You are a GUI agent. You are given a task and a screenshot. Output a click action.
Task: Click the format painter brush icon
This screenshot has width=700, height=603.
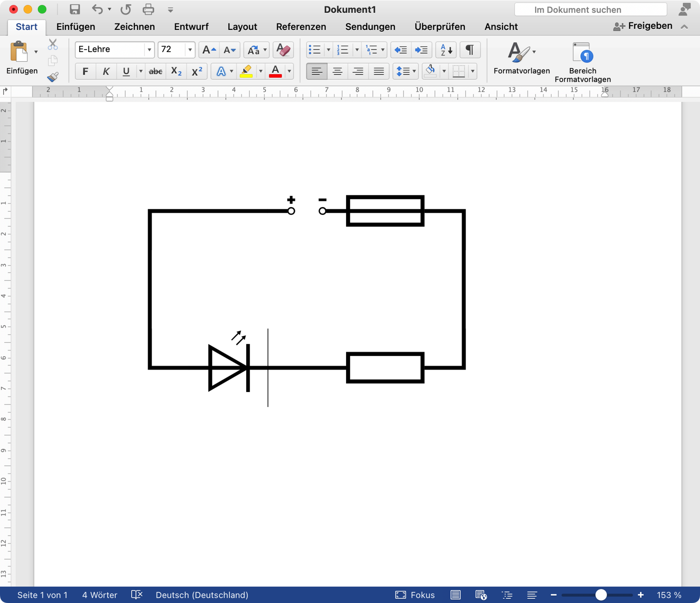click(53, 77)
